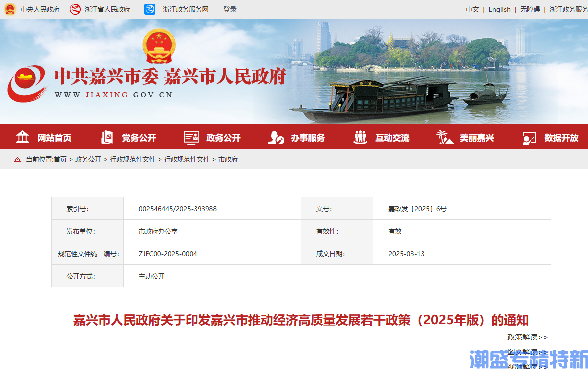Click the 中央人民政府 national emblem icon

(10, 9)
